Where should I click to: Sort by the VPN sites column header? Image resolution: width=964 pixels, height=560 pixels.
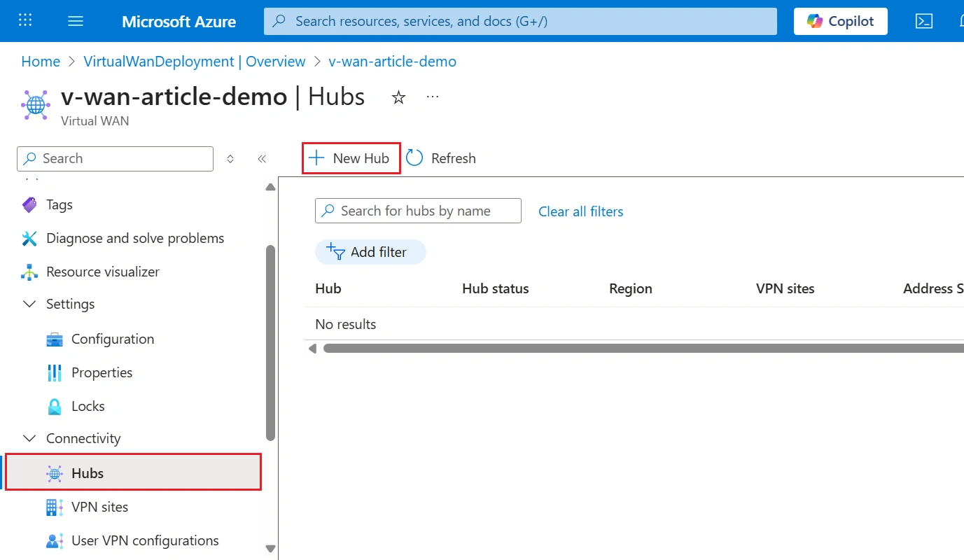coord(785,288)
